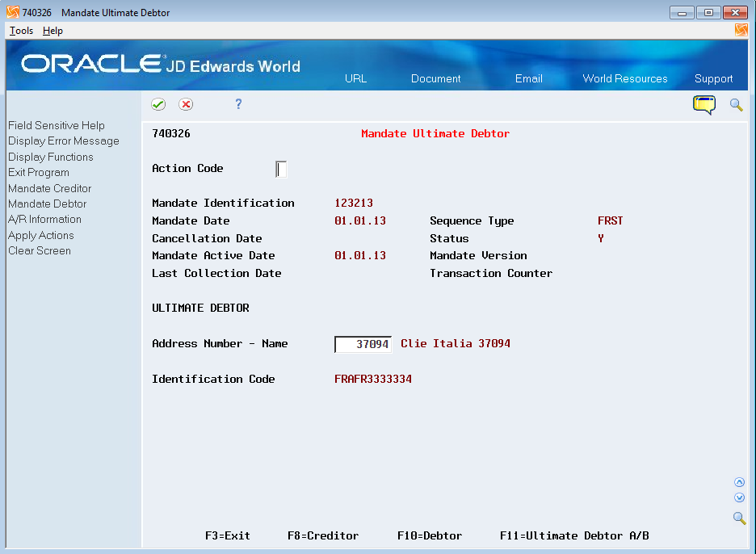Viewport: 756px width, 554px height.
Task: Click the Identification Code value FRAFR3333334
Action: tap(373, 379)
